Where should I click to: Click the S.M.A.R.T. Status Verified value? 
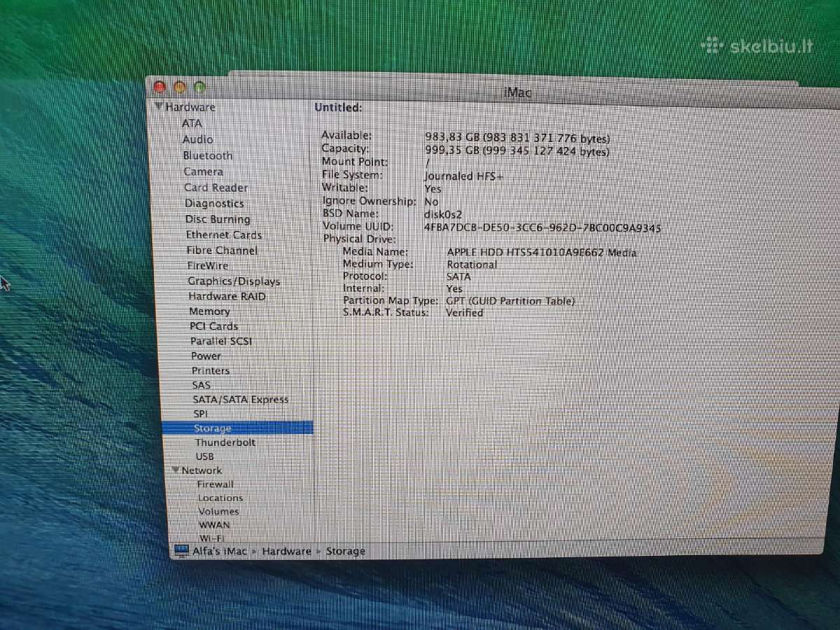[x=465, y=313]
